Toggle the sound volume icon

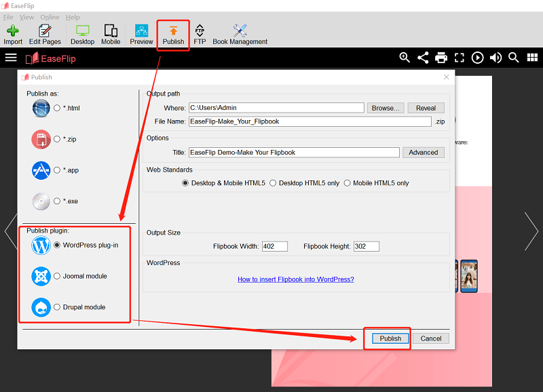[496, 58]
